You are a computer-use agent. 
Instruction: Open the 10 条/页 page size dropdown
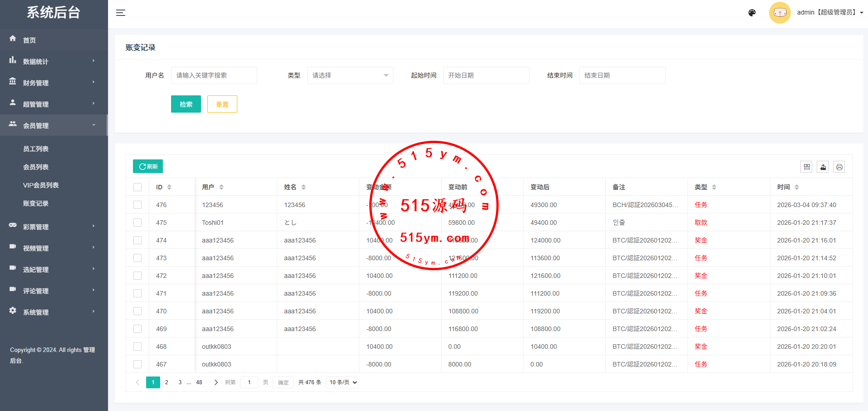coord(343,382)
